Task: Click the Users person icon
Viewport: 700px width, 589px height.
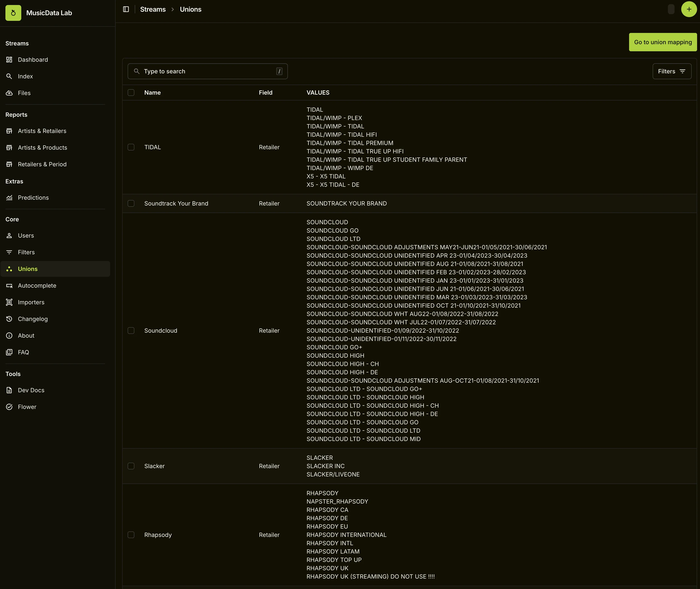Action: pyautogui.click(x=9, y=236)
